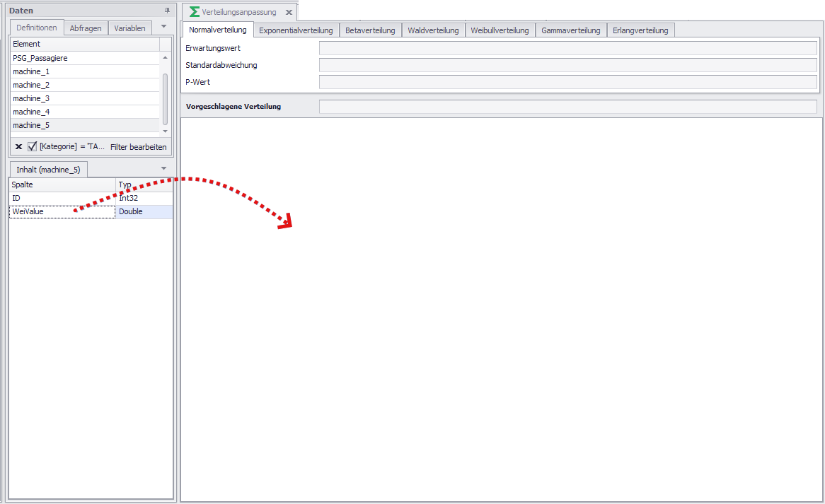Viewport: 825px width, 504px height.
Task: Click the Sigma icon on Verteilungsanpassung tab
Action: [194, 12]
